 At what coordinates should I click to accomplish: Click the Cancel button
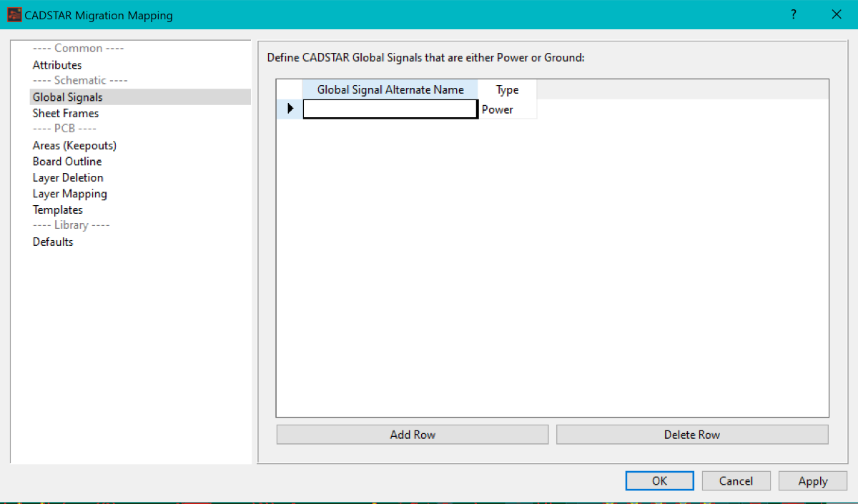coord(736,481)
